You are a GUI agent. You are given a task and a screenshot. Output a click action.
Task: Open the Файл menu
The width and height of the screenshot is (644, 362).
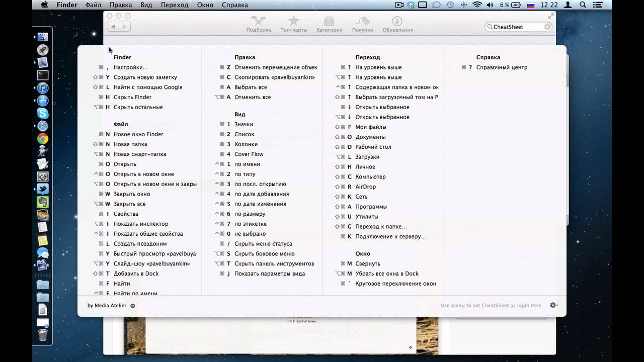93,5
